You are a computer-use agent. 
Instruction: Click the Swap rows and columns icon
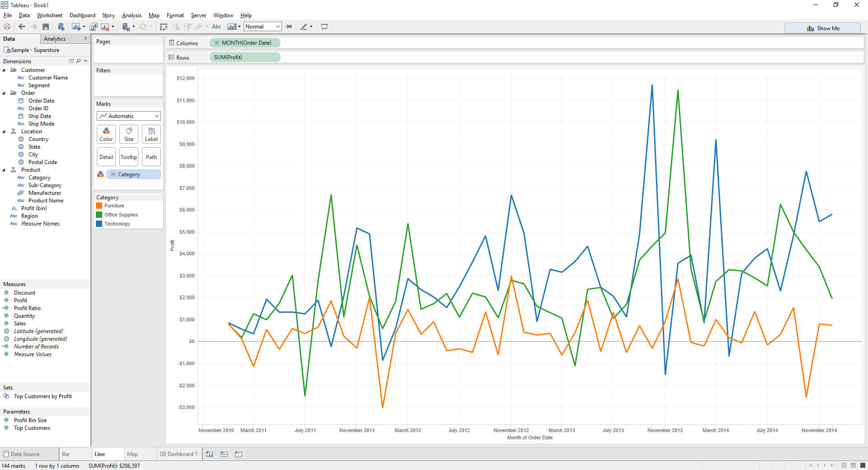pyautogui.click(x=164, y=27)
